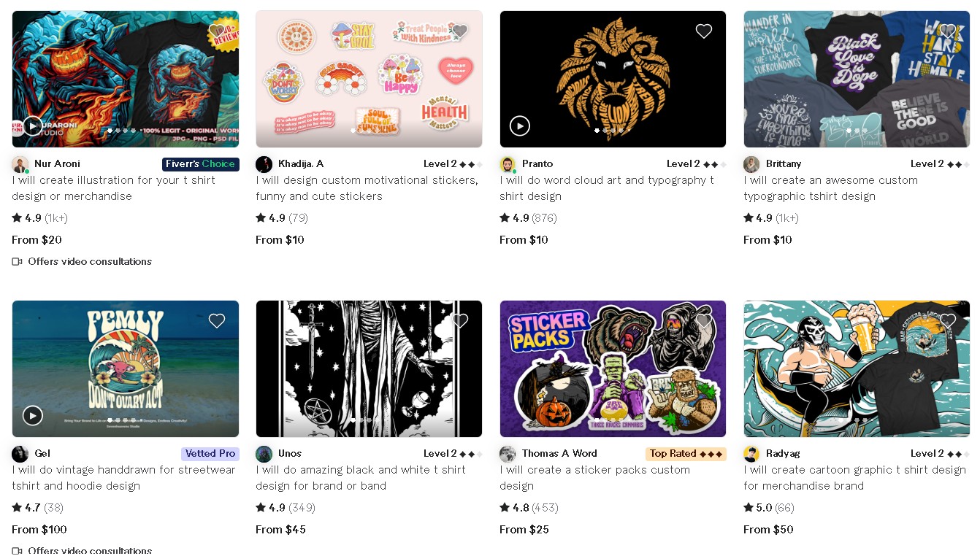Open the tarot black and white gig thumbnail
980x556 pixels.
369,369
